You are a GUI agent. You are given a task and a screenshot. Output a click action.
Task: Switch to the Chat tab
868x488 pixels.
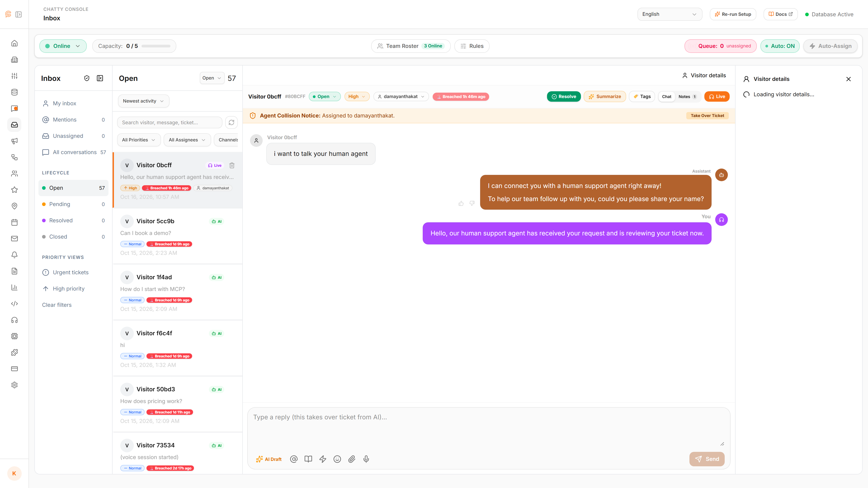pyautogui.click(x=667, y=97)
